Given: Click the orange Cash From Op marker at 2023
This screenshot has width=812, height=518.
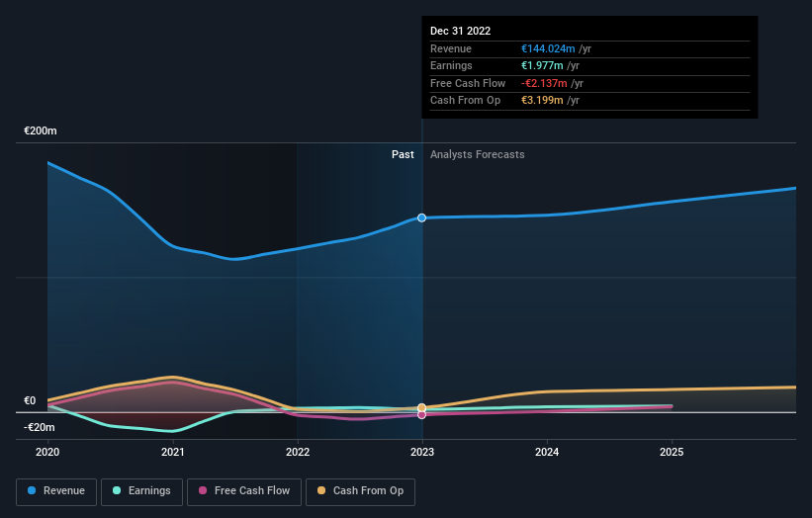Looking at the screenshot, I should (x=421, y=407).
